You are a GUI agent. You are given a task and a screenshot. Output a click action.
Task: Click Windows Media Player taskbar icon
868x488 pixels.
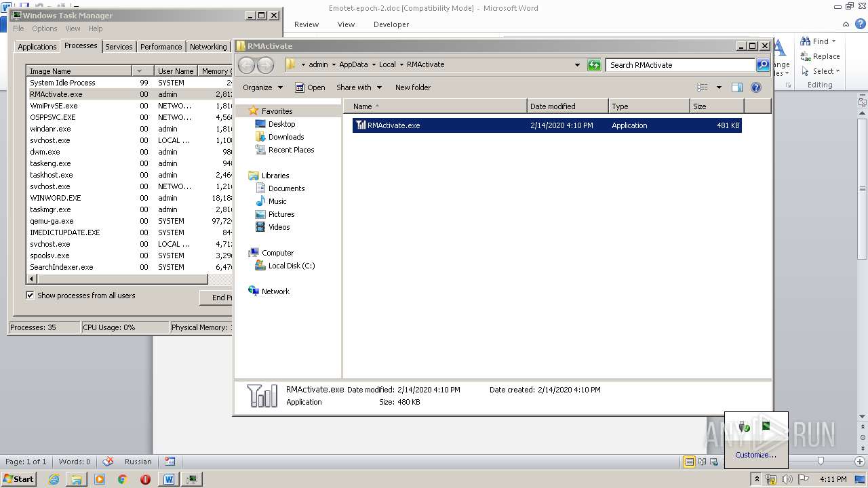[100, 479]
